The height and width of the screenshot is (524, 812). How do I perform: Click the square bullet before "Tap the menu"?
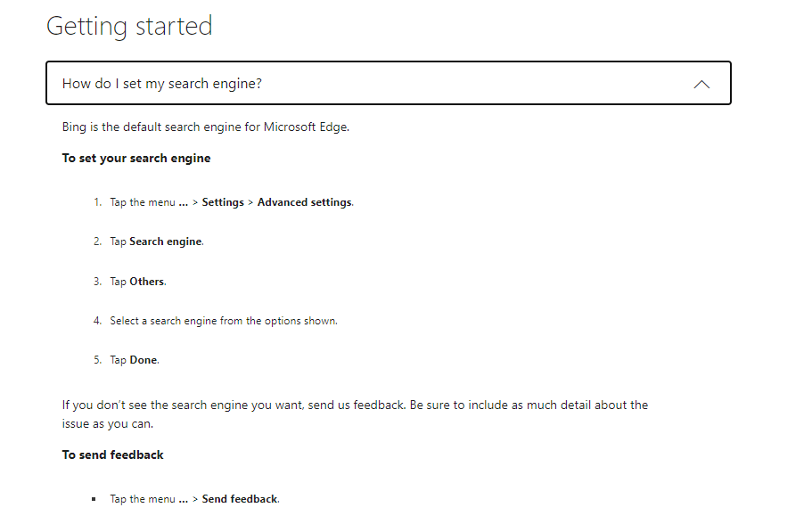(x=94, y=499)
